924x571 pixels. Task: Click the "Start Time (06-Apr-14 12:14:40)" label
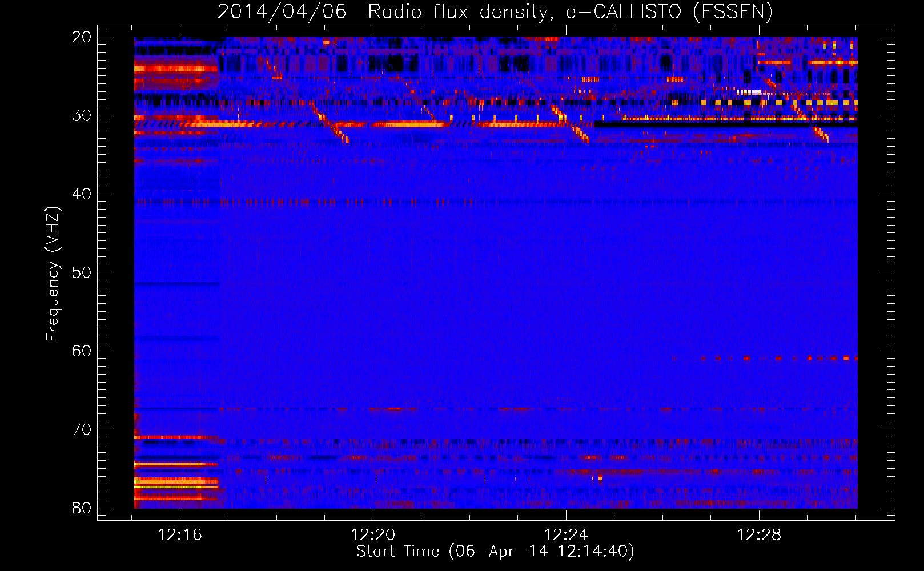click(495, 552)
